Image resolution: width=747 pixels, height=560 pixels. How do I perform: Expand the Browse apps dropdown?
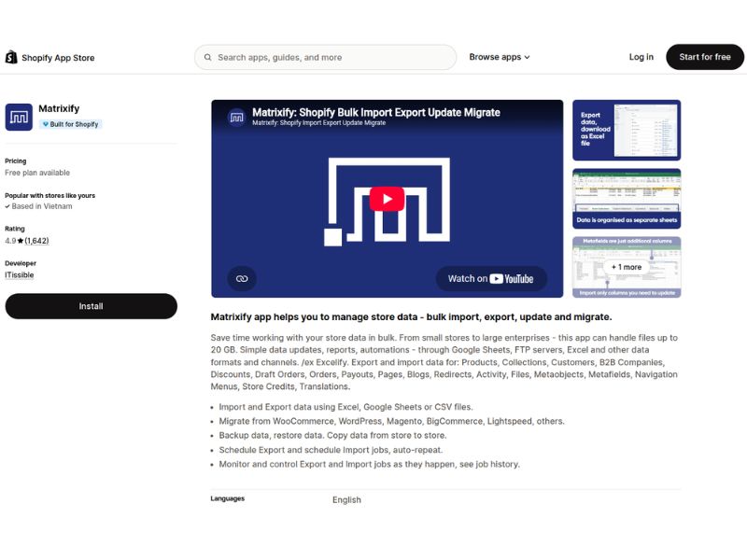pos(500,57)
